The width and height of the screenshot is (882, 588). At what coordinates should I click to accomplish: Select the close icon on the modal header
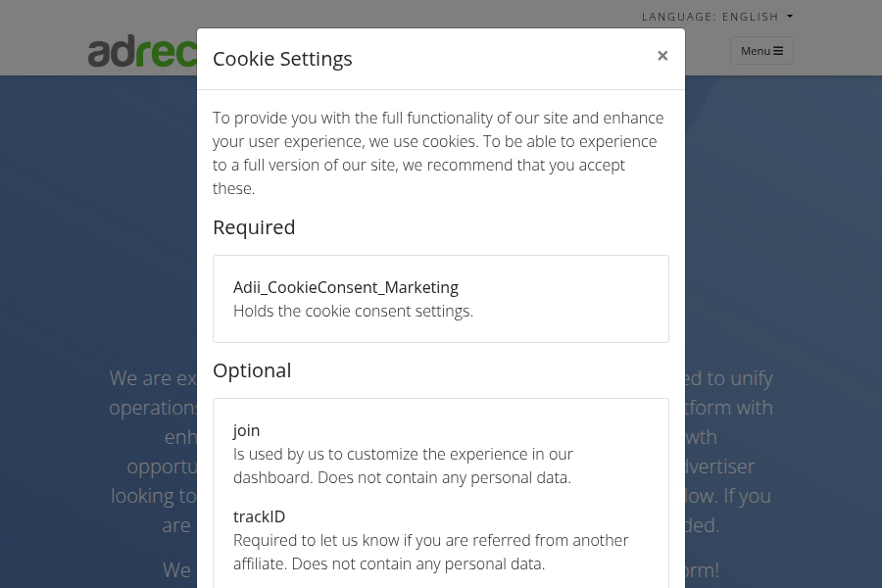(x=662, y=55)
